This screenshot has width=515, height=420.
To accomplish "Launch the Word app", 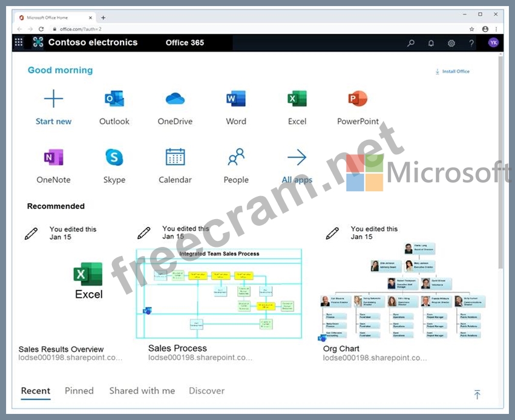I will (x=236, y=99).
